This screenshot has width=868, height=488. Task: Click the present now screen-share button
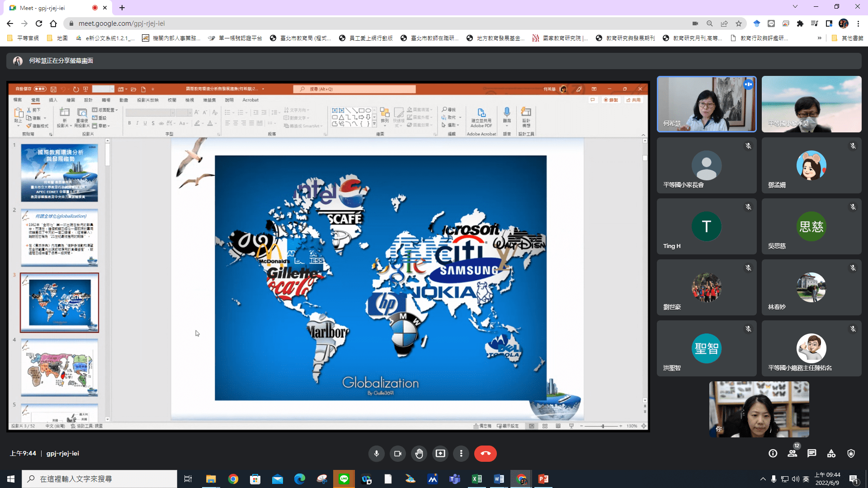pyautogui.click(x=440, y=454)
